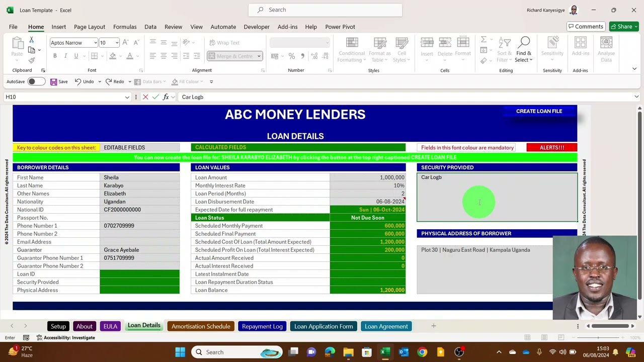Open the Font Colour picker

coord(130,56)
